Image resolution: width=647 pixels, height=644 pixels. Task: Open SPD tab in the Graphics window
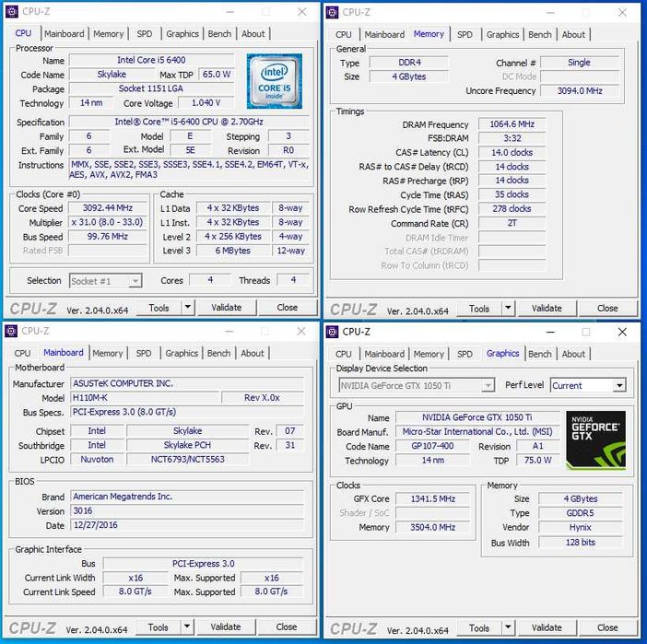[465, 355]
